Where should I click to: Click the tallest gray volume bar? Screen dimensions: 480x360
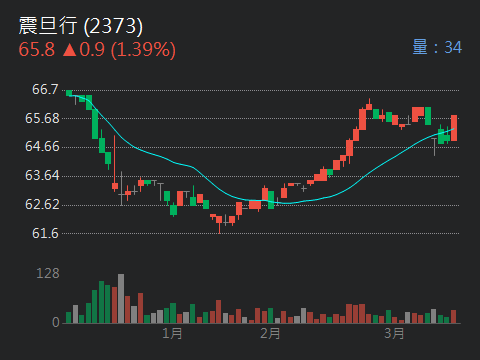pos(121,299)
